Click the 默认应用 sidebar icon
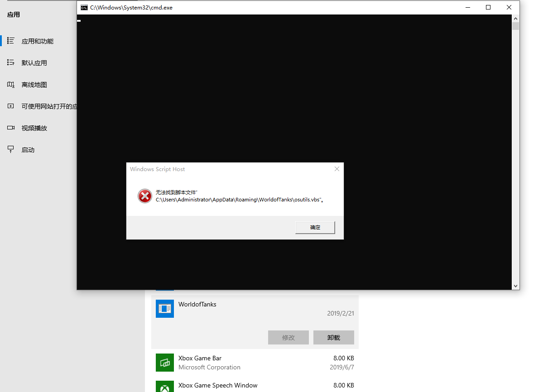The image size is (548, 392). click(11, 63)
